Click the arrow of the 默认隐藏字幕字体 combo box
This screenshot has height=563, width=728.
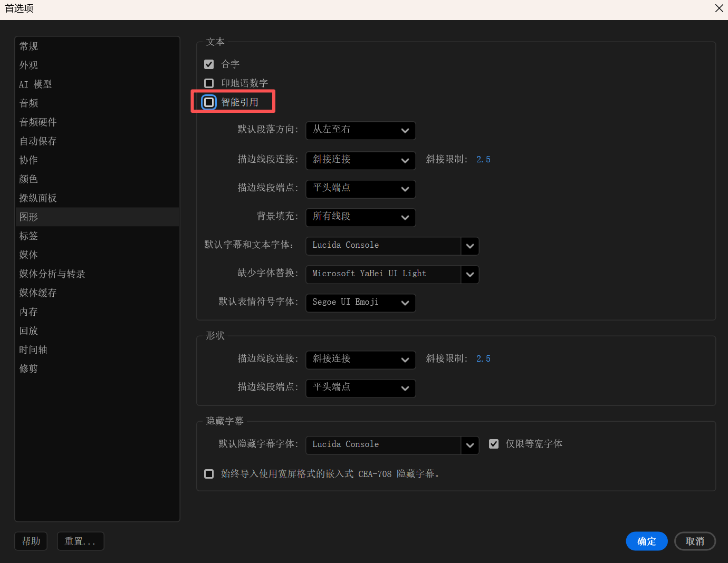click(470, 445)
